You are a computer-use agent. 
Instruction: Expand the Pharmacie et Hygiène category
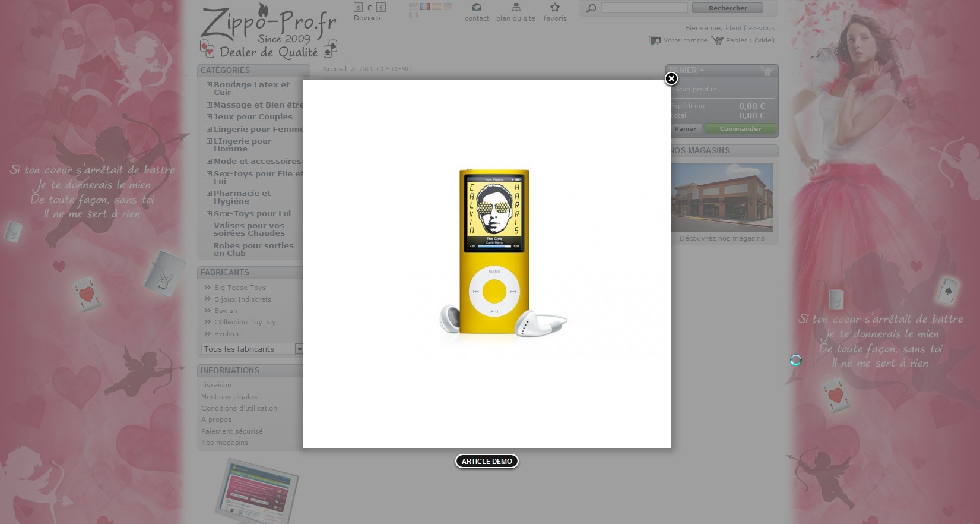point(209,194)
